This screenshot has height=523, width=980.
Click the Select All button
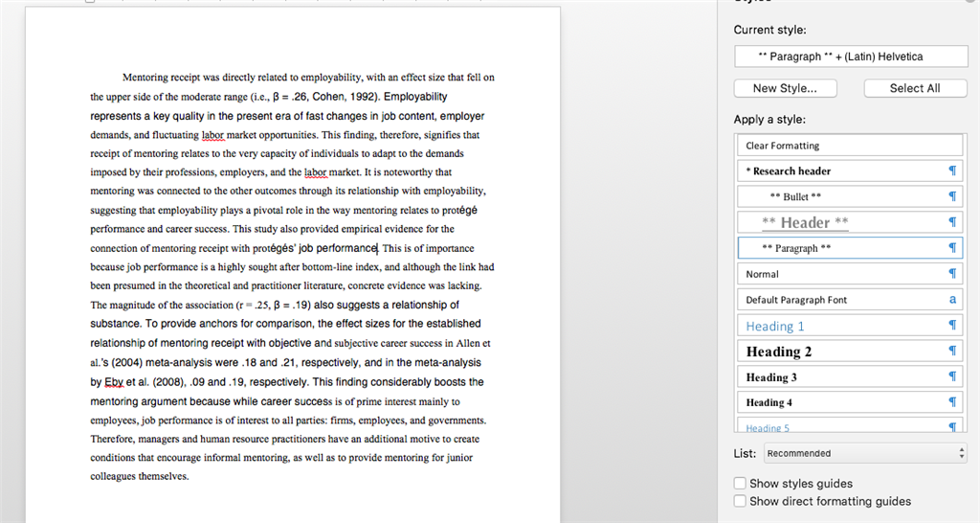915,88
